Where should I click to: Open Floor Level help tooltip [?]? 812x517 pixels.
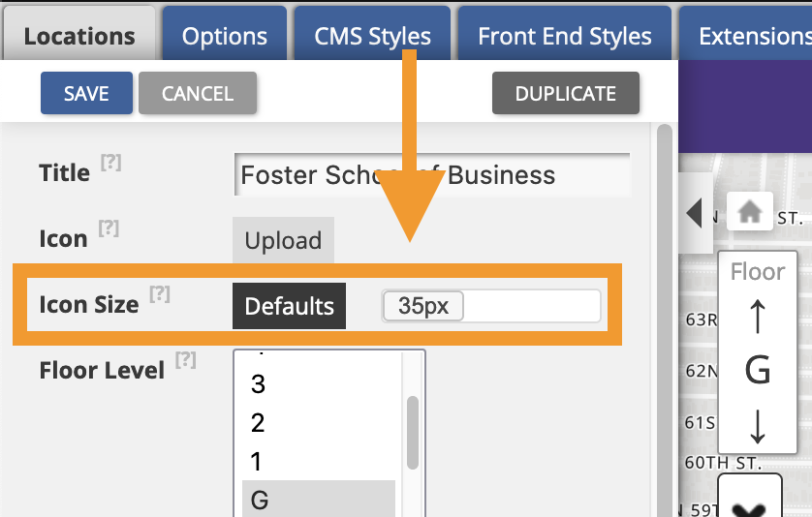click(x=185, y=360)
